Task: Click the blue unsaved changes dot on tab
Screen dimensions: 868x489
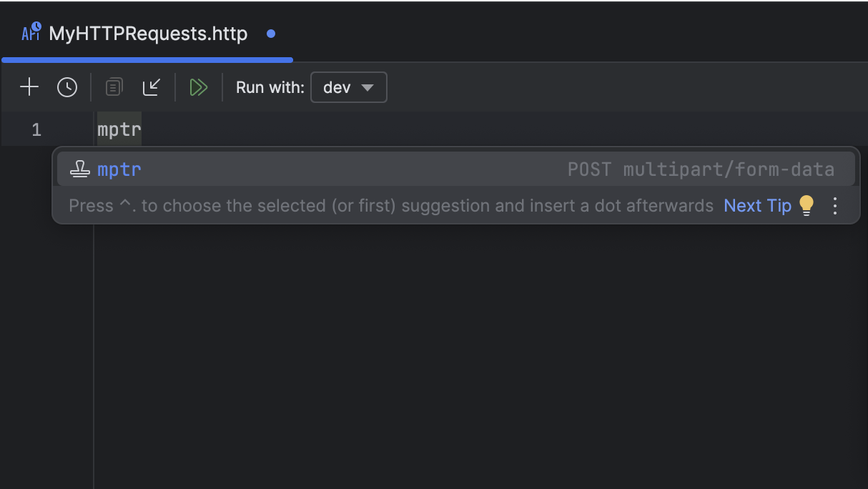Action: pos(270,33)
